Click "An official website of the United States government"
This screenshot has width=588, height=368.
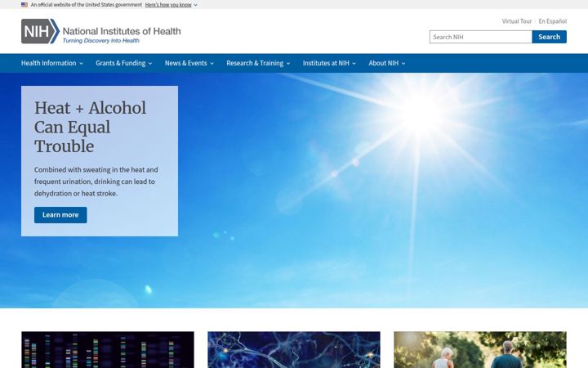coord(87,5)
